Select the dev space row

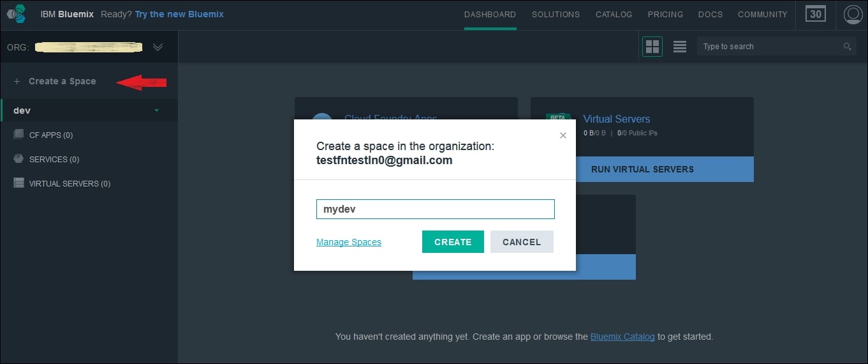coord(89,110)
